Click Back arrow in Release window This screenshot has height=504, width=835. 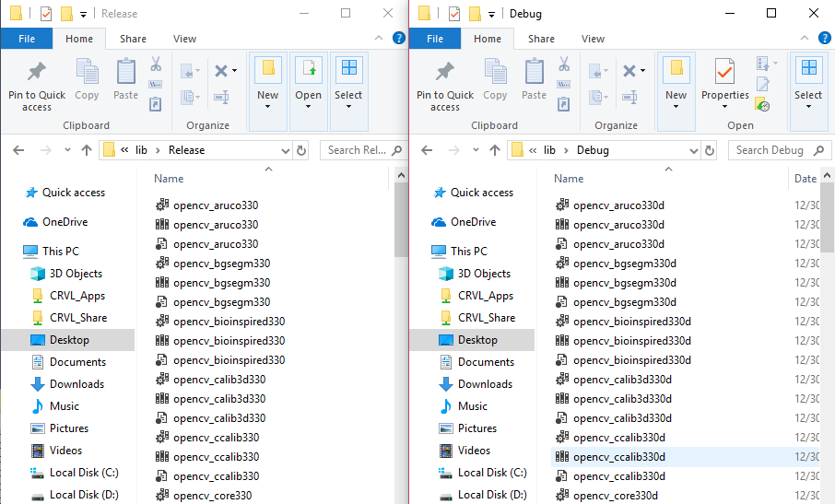click(18, 150)
